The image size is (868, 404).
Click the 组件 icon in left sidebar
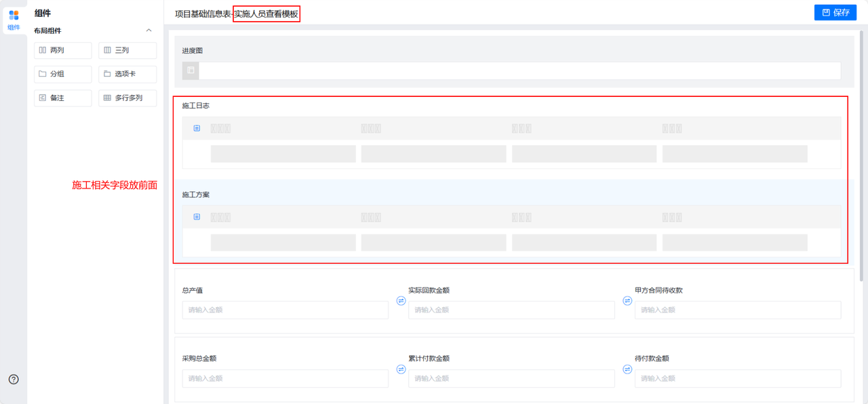(14, 19)
